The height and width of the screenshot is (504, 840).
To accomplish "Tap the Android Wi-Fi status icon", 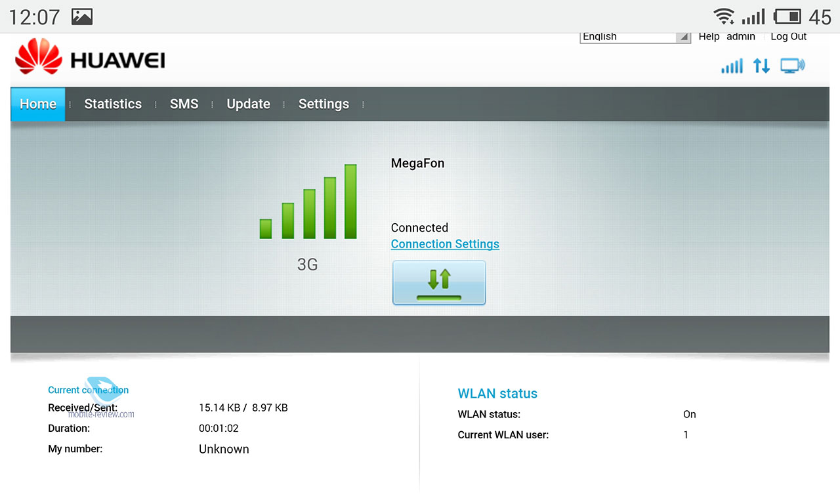I will 724,16.
